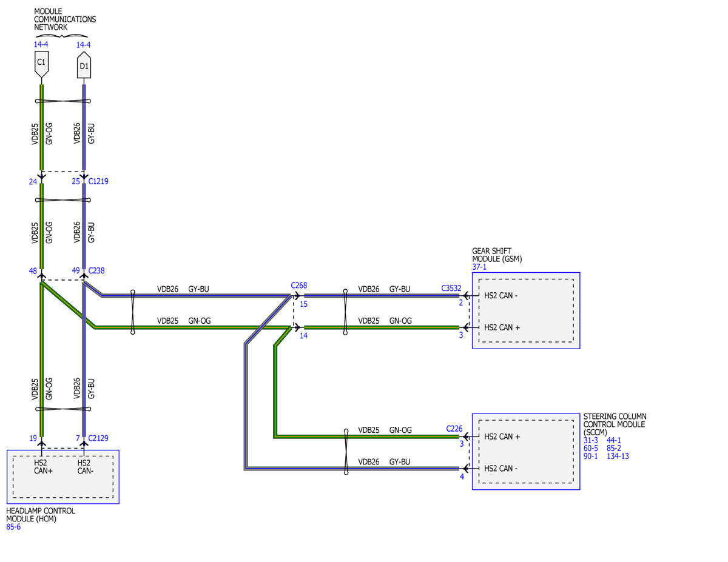Click the C3532 connector link
The height and width of the screenshot is (562, 728).
[x=452, y=289]
